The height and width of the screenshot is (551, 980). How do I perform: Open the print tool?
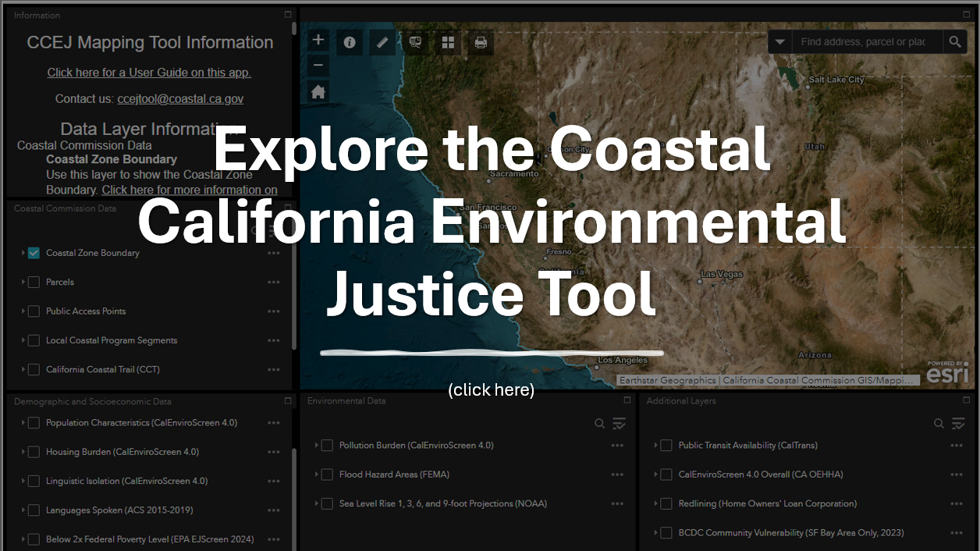[481, 42]
